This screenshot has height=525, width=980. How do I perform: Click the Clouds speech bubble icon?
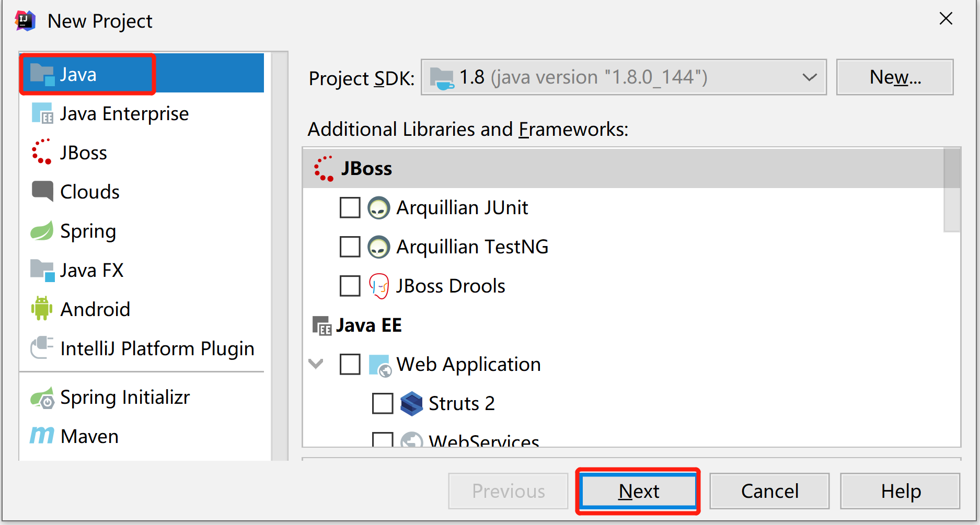point(42,191)
